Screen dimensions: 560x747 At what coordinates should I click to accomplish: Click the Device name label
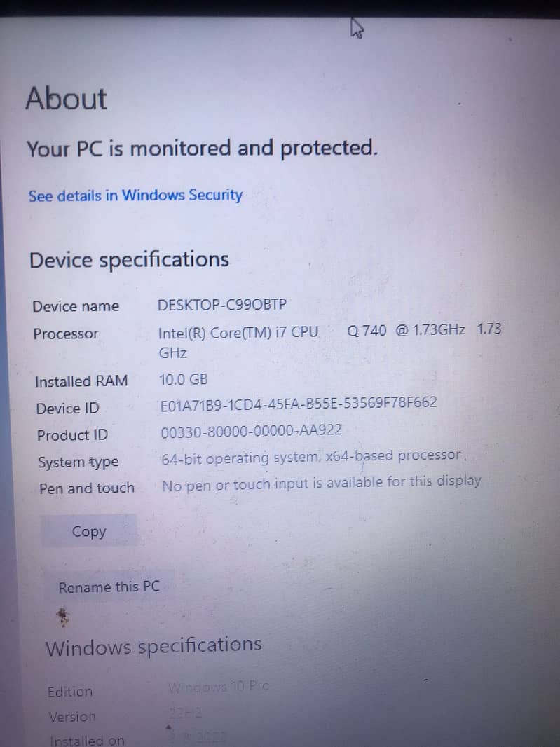pos(76,306)
